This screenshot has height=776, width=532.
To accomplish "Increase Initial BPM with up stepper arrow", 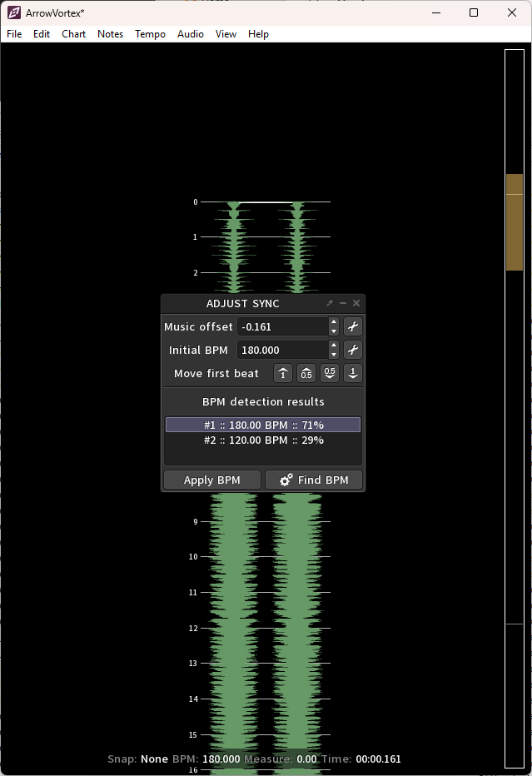I will 334,346.
